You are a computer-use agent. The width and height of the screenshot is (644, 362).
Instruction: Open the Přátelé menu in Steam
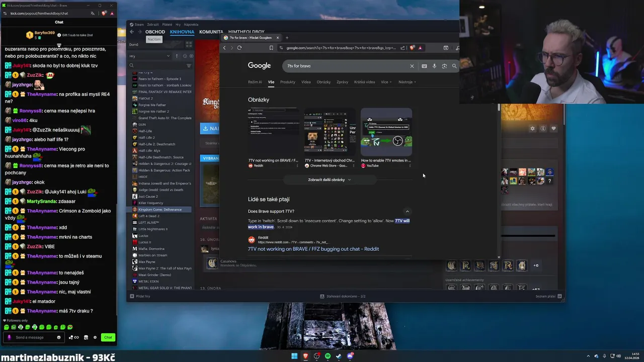pos(167,25)
